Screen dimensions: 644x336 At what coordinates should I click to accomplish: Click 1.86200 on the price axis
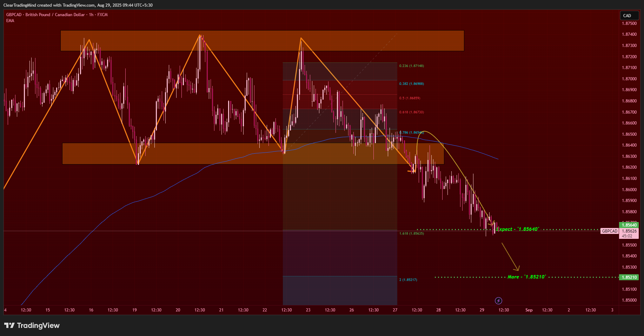(629, 167)
